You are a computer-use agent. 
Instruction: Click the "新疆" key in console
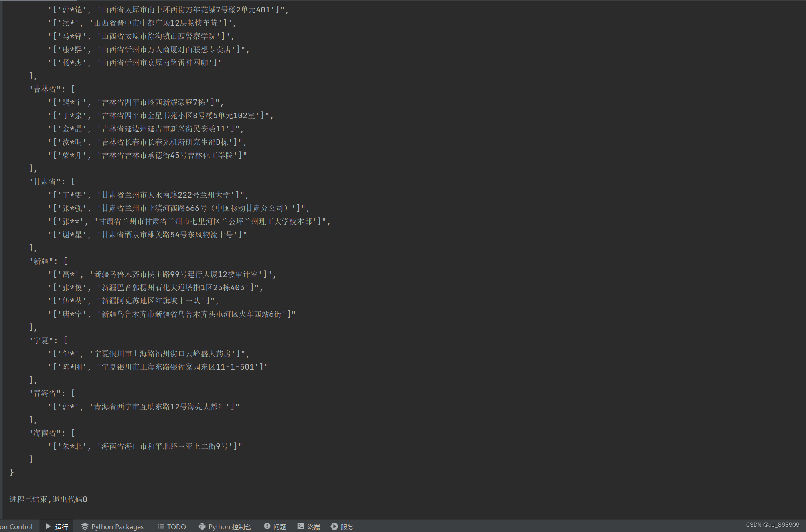[41, 261]
